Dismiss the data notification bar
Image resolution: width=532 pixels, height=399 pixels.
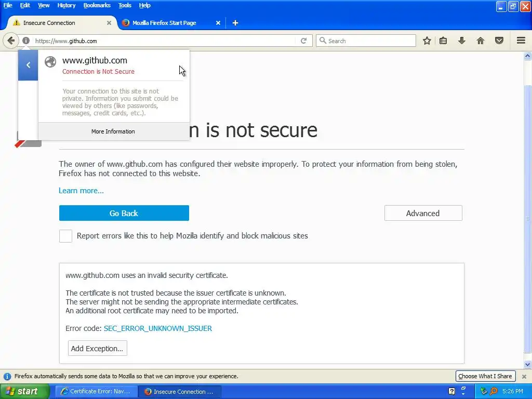(x=524, y=376)
